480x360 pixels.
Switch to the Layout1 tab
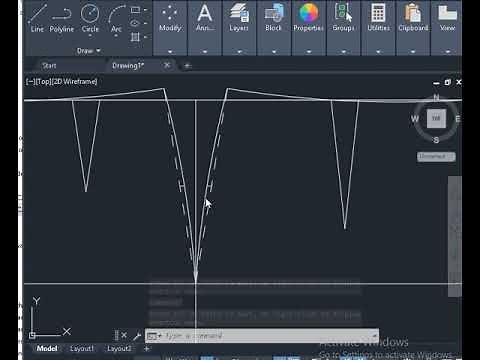(x=82, y=349)
